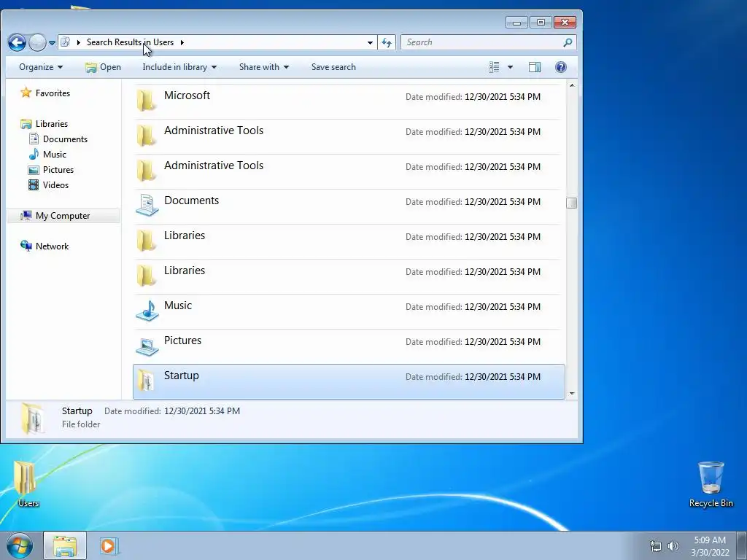Open the view options dropdown arrow

[510, 67]
